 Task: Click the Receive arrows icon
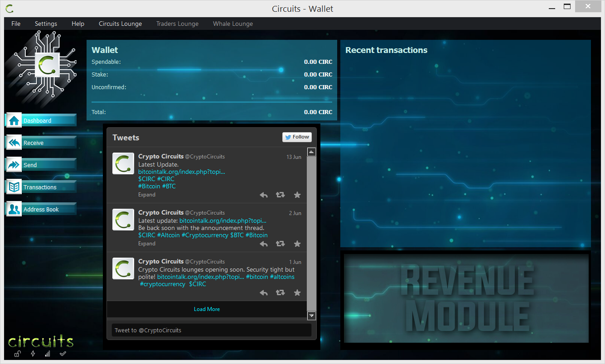click(x=14, y=143)
